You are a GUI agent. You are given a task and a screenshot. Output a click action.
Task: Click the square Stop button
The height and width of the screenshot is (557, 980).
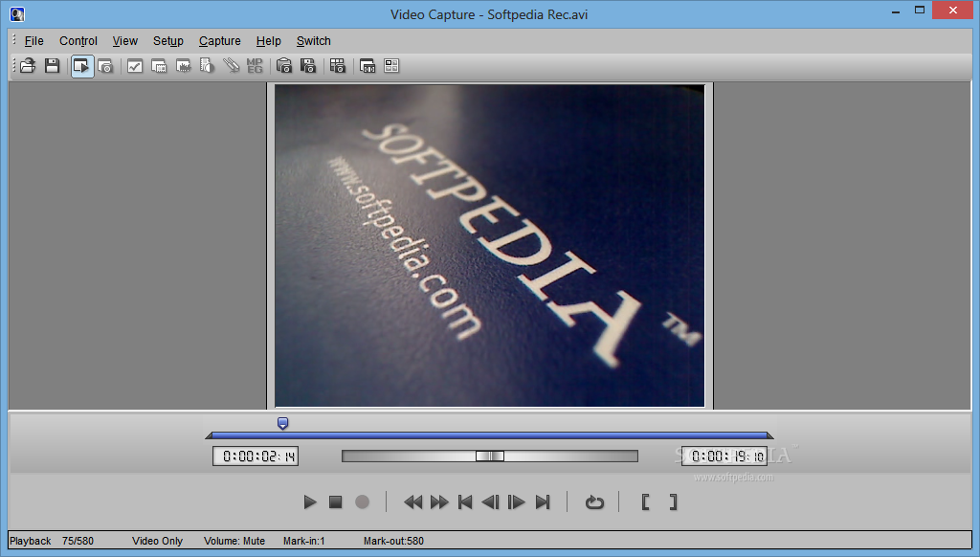[336, 502]
